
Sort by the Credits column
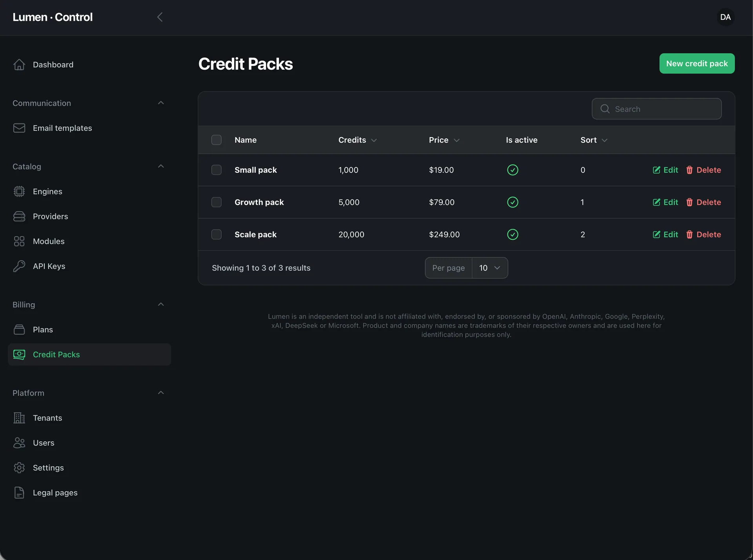pyautogui.click(x=357, y=140)
